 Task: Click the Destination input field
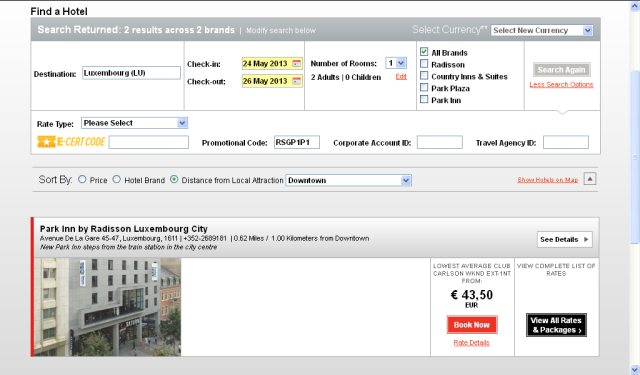click(131, 73)
